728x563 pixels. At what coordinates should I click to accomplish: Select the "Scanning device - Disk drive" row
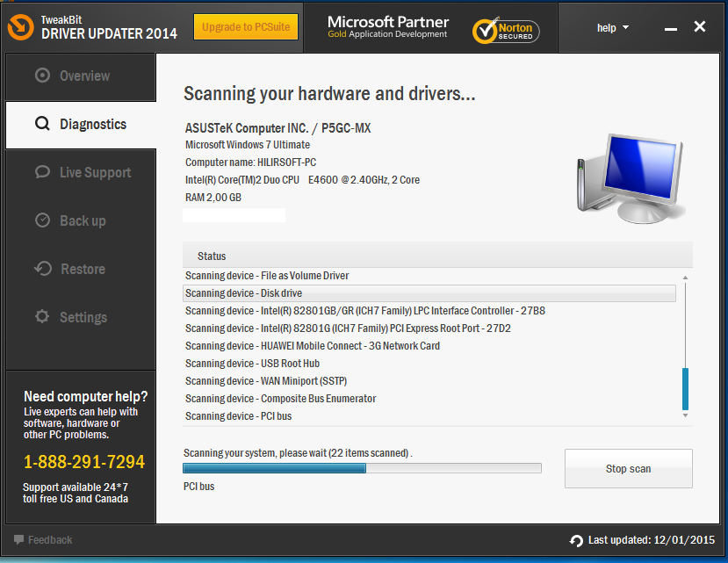[429, 293]
